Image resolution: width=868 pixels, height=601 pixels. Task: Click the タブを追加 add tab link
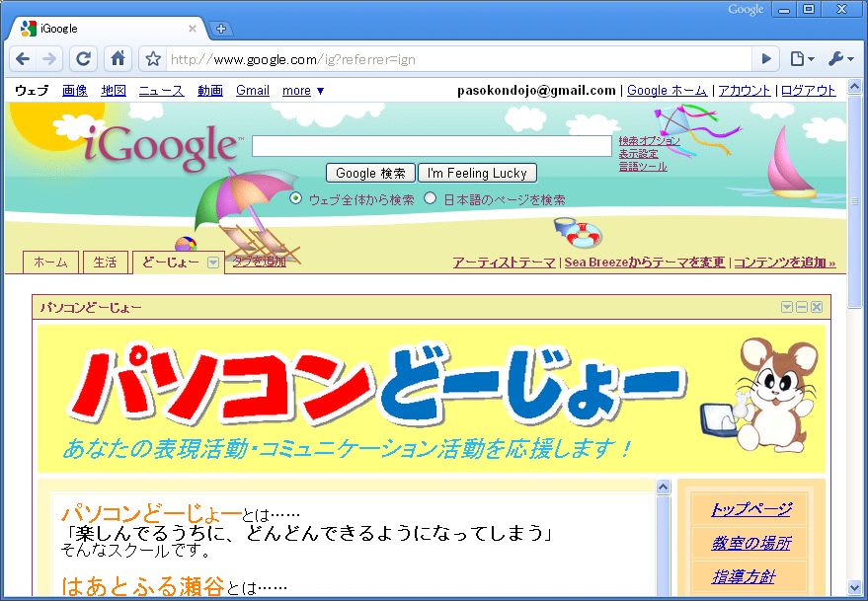tap(259, 262)
